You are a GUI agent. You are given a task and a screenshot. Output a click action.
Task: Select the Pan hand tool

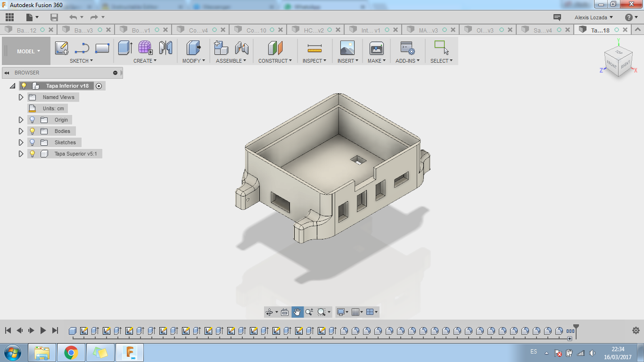click(297, 312)
